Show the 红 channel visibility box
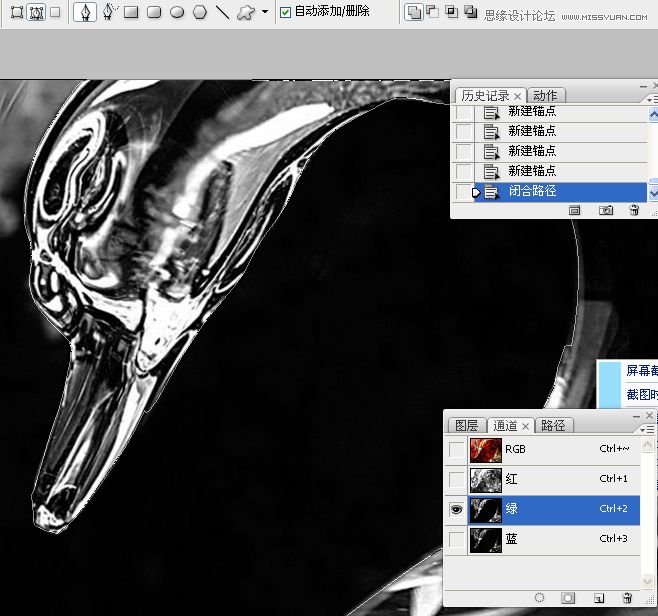The height and width of the screenshot is (616, 658). [x=457, y=479]
